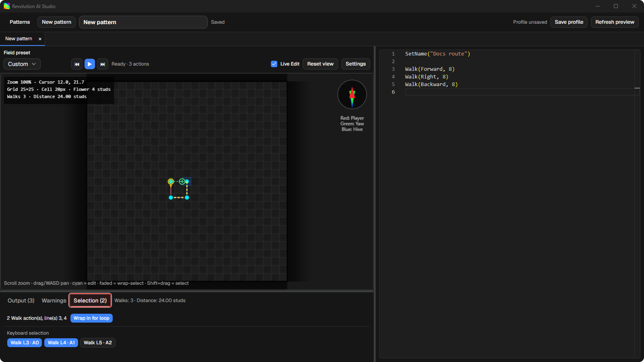Step to the next action
The height and width of the screenshot is (362, 644).
coord(103,64)
